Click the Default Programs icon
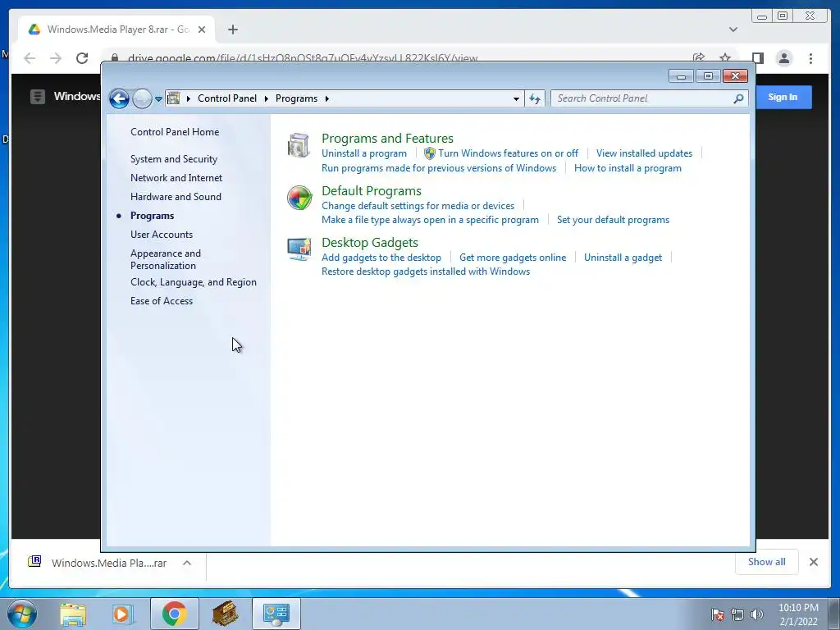The width and height of the screenshot is (840, 630). (299, 198)
